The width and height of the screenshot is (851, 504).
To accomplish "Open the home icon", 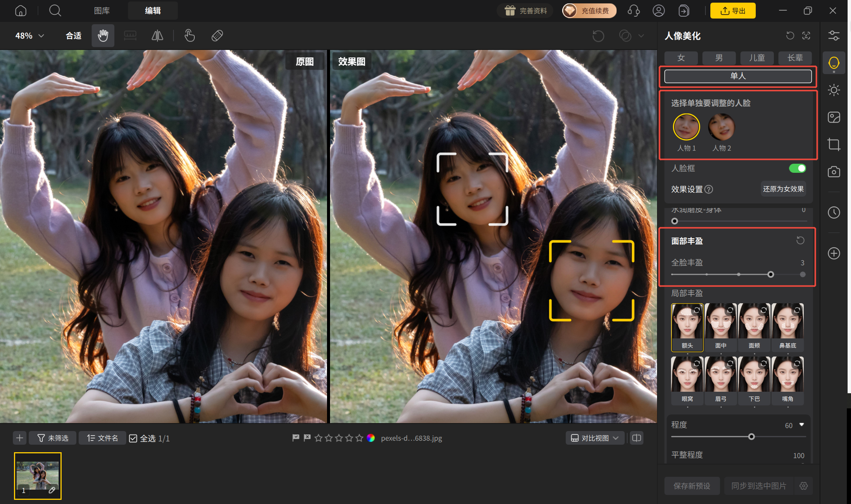I will (21, 11).
